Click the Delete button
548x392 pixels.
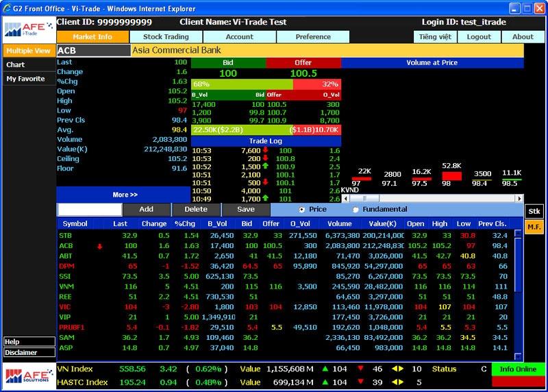pyautogui.click(x=196, y=209)
